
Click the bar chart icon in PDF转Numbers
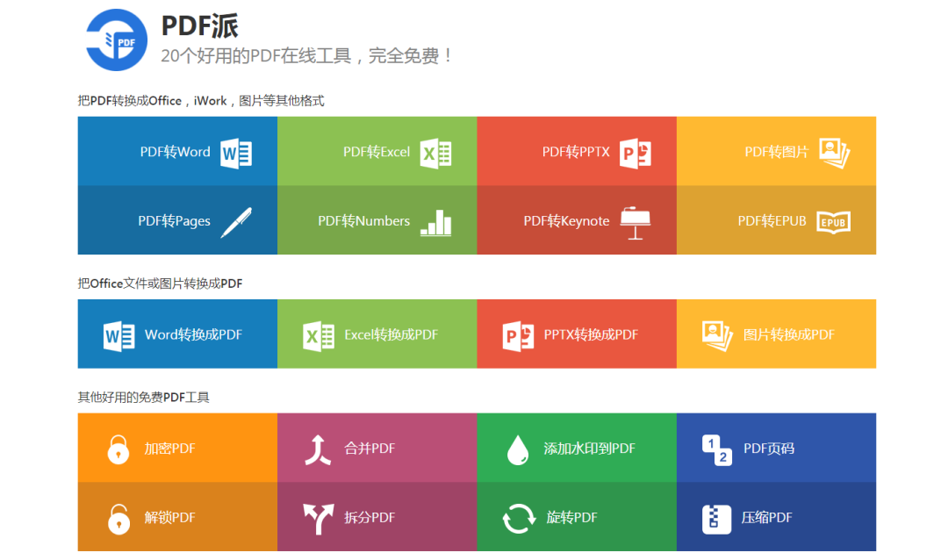[436, 222]
